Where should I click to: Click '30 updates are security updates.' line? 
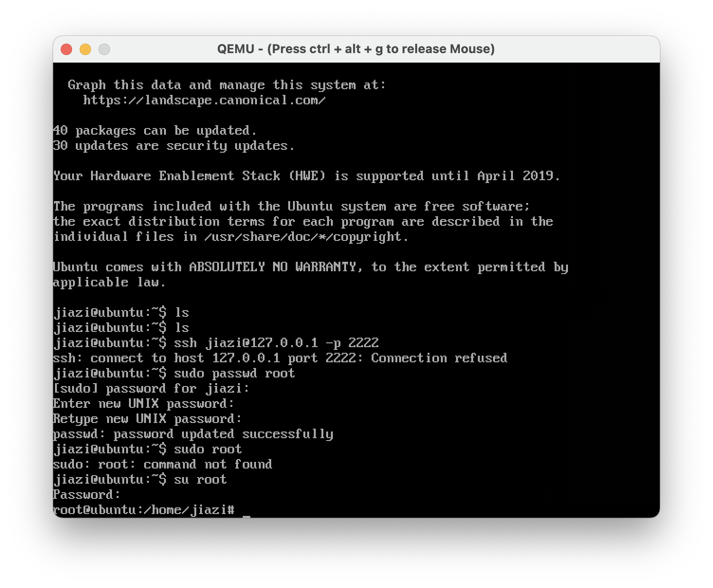pos(174,146)
